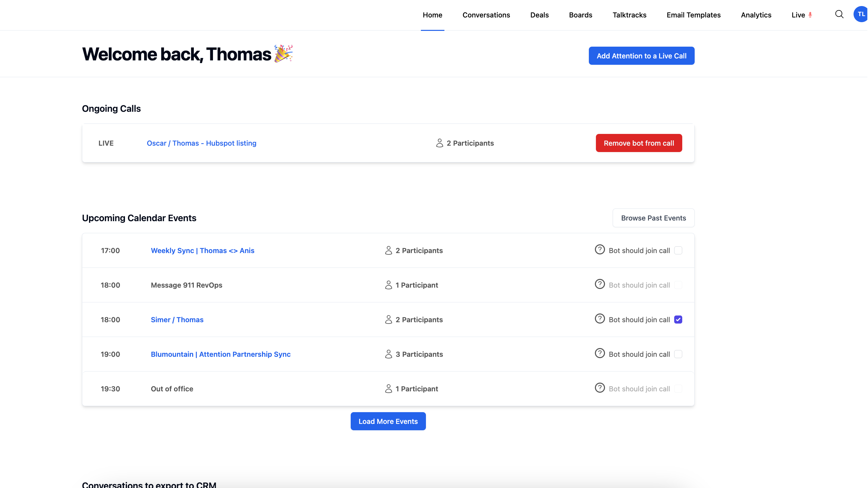Open the TL user avatar

click(861, 14)
